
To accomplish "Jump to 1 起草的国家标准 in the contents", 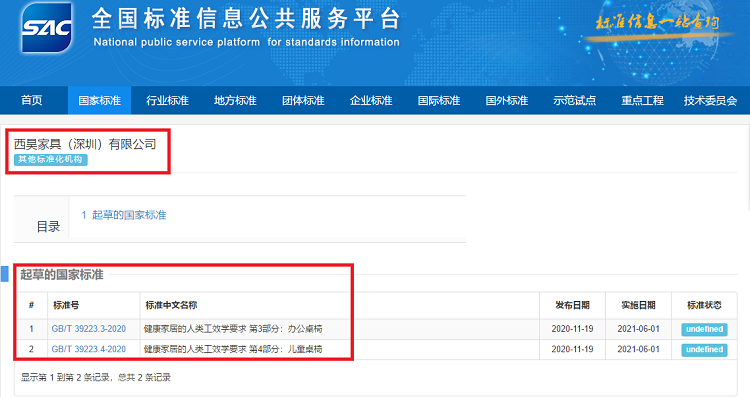I will 124,215.
